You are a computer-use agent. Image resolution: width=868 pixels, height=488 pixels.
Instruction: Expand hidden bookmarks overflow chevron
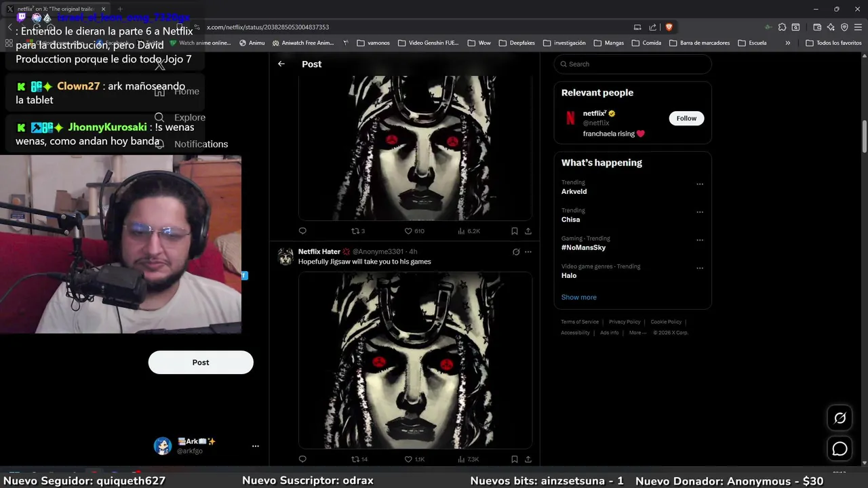(x=787, y=43)
